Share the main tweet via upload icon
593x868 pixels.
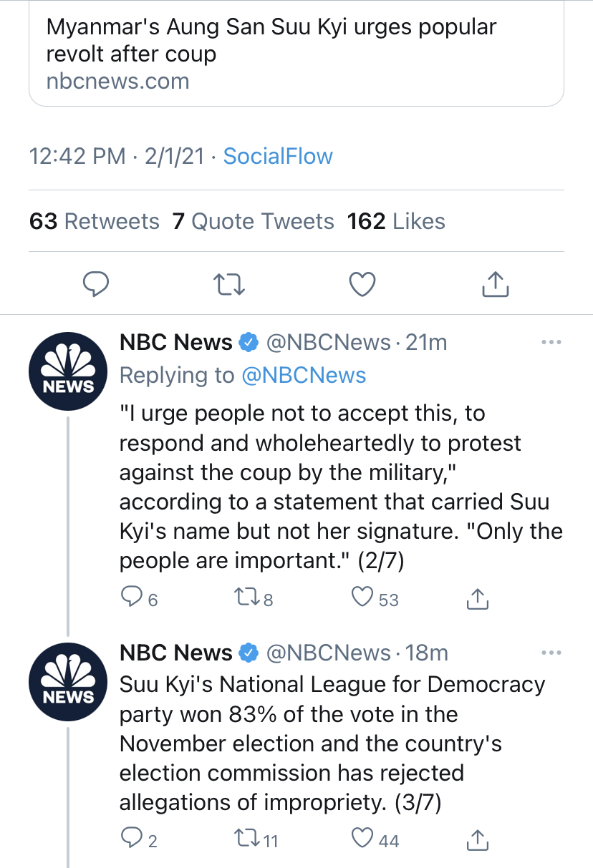[x=495, y=284]
